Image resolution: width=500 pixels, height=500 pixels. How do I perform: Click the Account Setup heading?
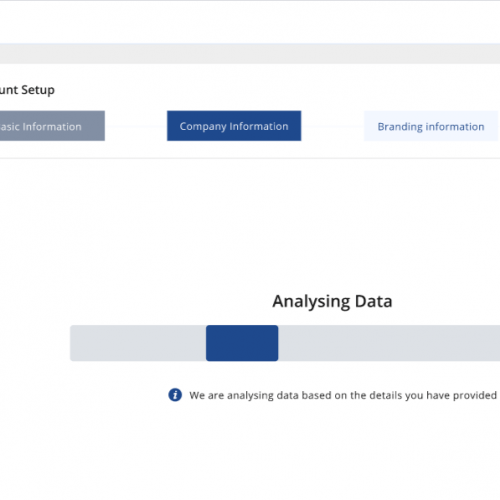27,90
